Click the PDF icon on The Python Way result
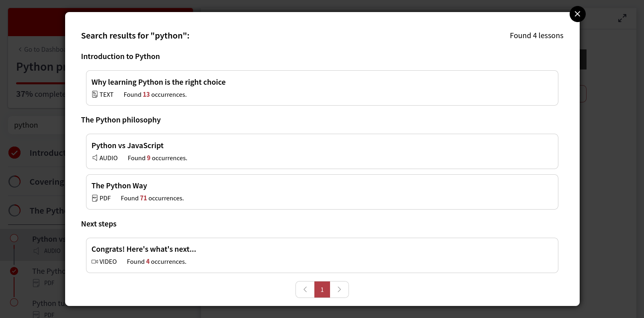The image size is (644, 318). pos(95,198)
